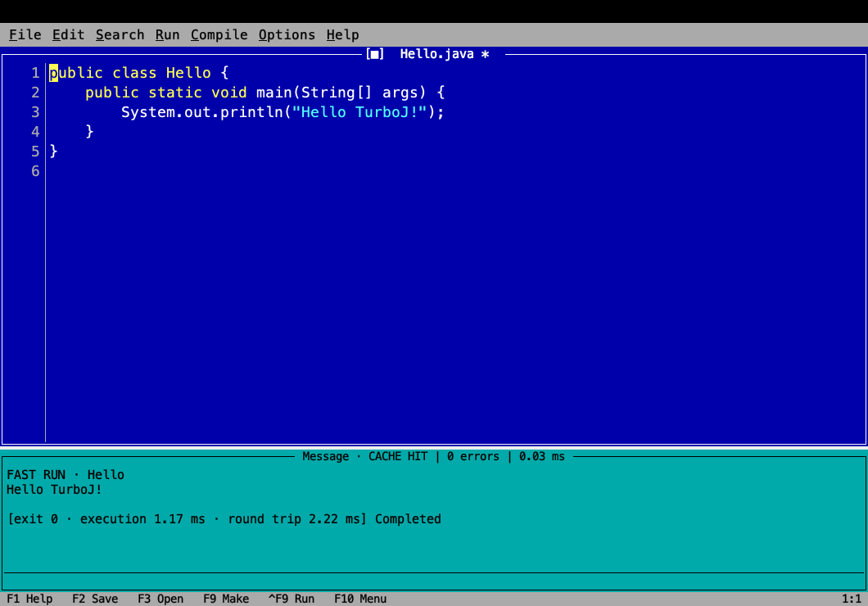
Task: Click F3 Open in the status bar
Action: (160, 599)
